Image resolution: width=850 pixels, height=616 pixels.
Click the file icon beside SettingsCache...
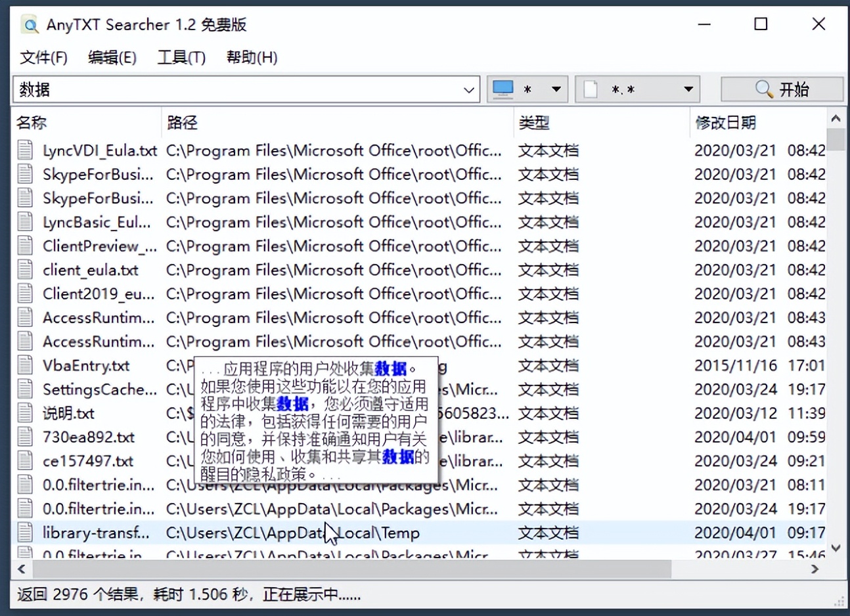[x=25, y=389]
